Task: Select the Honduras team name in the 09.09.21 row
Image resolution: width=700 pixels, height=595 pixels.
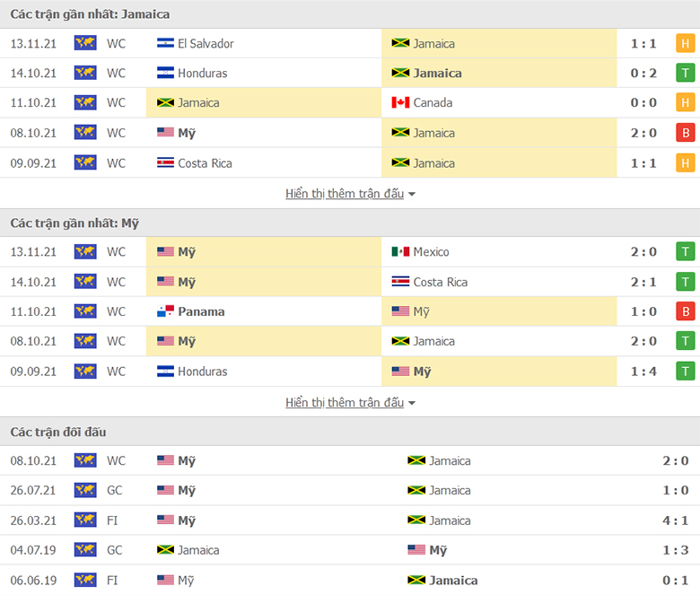Action: tap(202, 372)
